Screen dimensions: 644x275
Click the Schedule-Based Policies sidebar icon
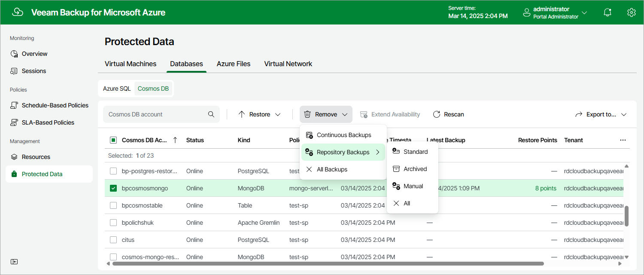tap(14, 105)
